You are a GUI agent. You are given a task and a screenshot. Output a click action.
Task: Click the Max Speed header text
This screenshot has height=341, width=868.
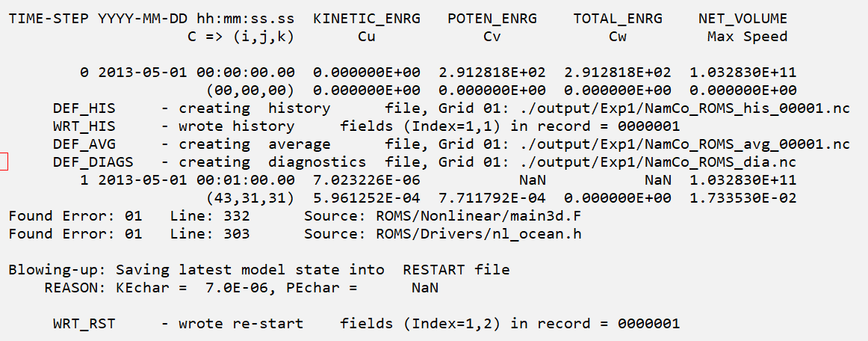[x=747, y=37]
